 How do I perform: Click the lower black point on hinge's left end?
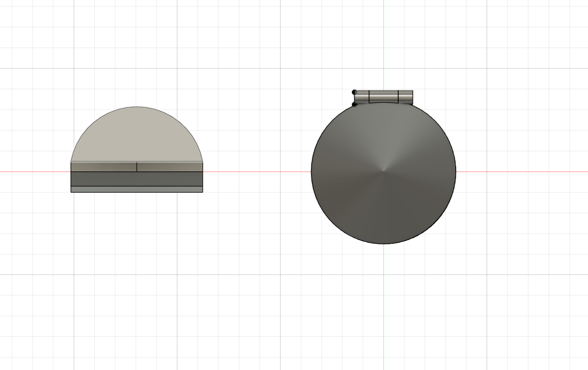click(x=354, y=104)
